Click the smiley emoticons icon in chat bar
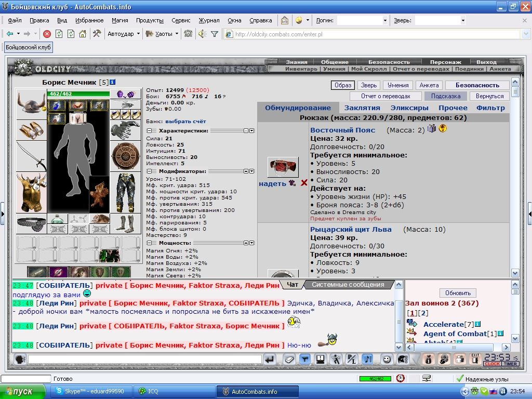 [x=387, y=360]
